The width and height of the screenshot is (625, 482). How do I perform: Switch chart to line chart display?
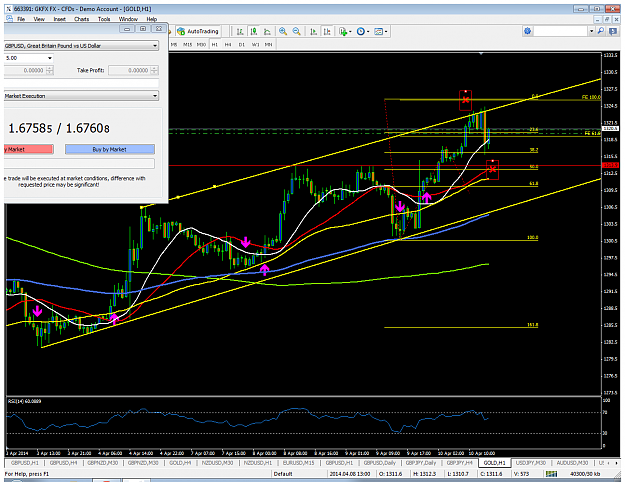(x=267, y=31)
